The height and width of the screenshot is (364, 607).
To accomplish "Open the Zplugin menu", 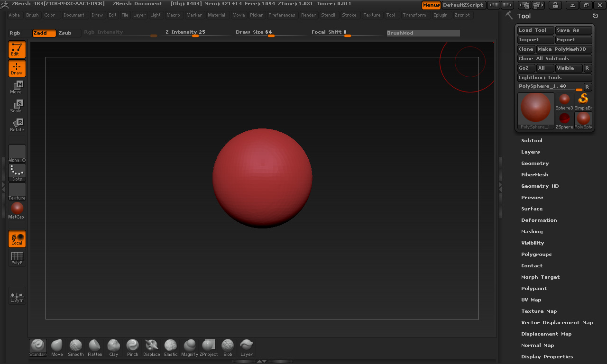I will (440, 15).
